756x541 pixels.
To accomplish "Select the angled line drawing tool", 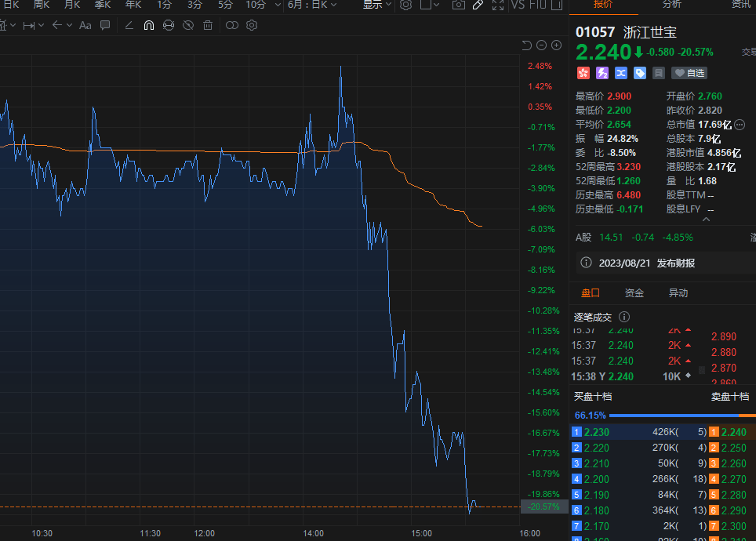I will [129, 25].
